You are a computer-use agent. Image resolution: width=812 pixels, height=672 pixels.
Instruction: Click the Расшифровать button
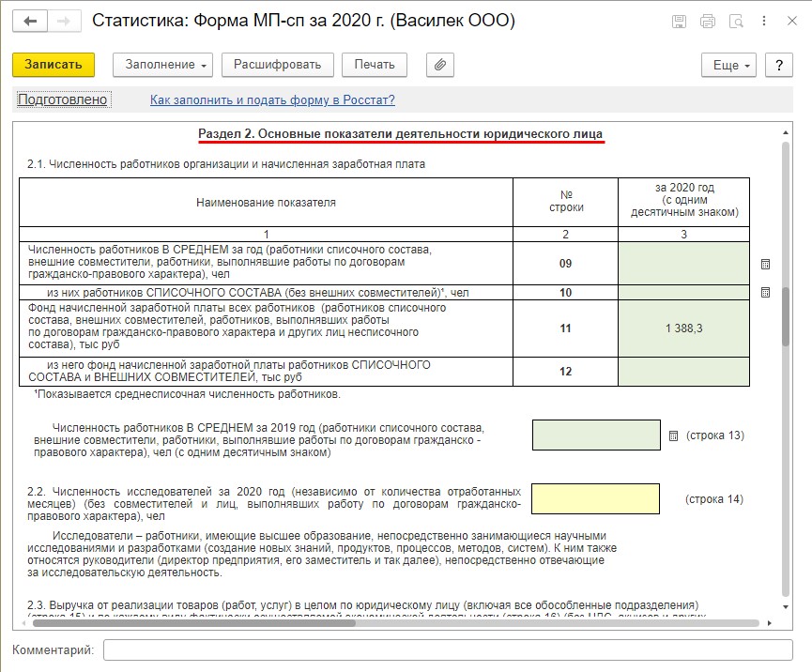(278, 65)
